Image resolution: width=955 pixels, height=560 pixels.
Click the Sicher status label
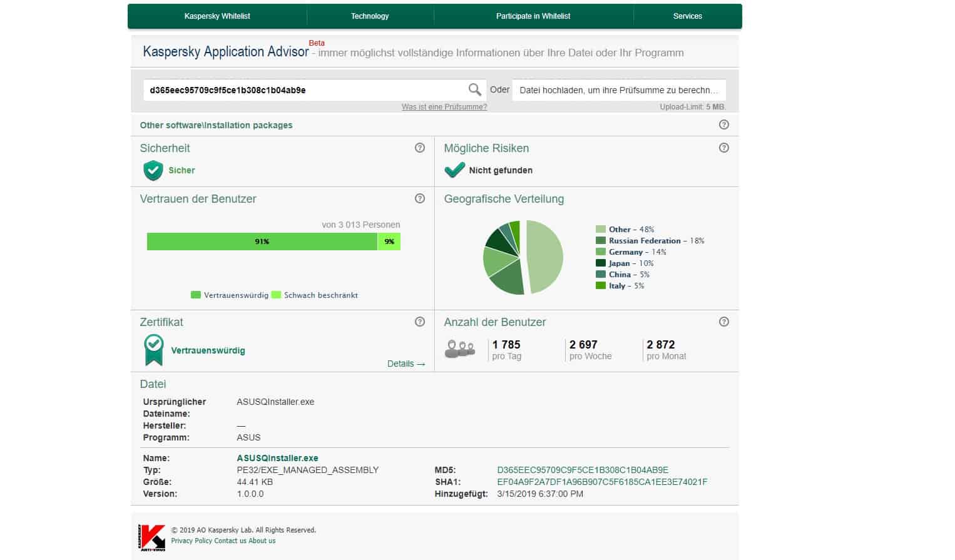pos(181,170)
